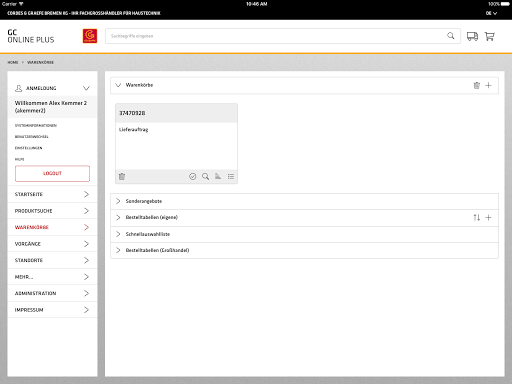Open the shopping cart icon in header
The image size is (512, 384).
click(x=489, y=36)
